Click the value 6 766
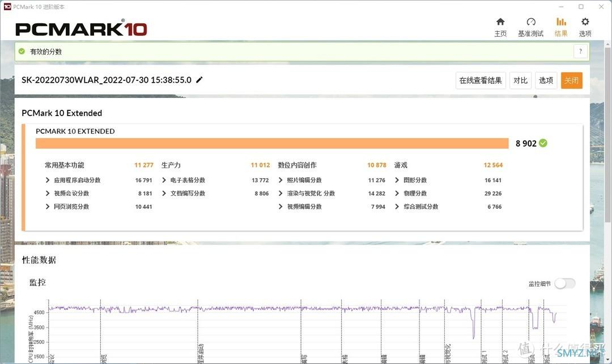 pyautogui.click(x=495, y=207)
